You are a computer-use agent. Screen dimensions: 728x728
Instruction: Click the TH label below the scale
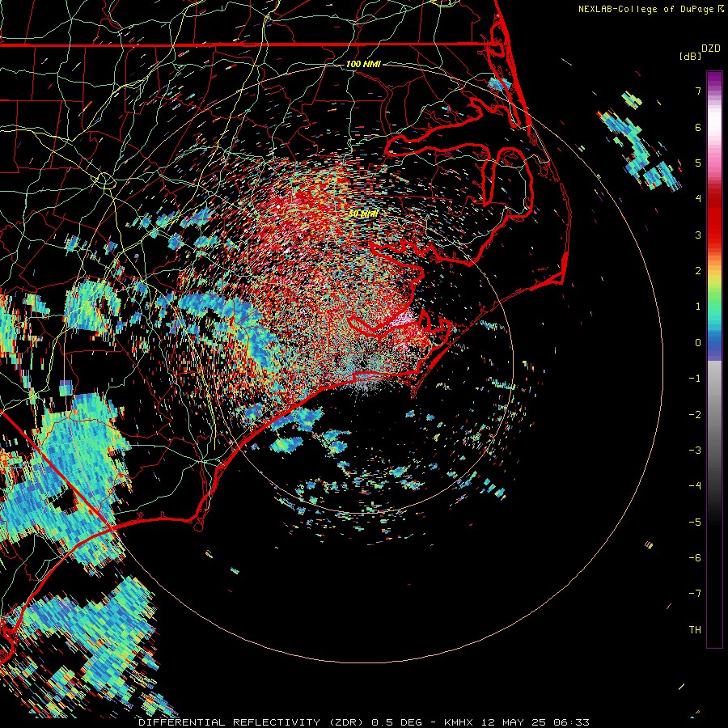tap(695, 630)
